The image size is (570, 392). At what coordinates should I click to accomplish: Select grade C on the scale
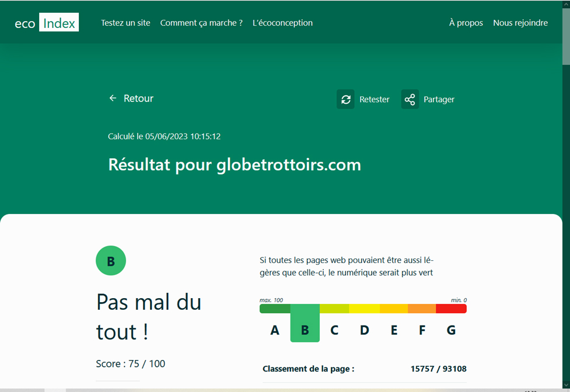coord(334,330)
